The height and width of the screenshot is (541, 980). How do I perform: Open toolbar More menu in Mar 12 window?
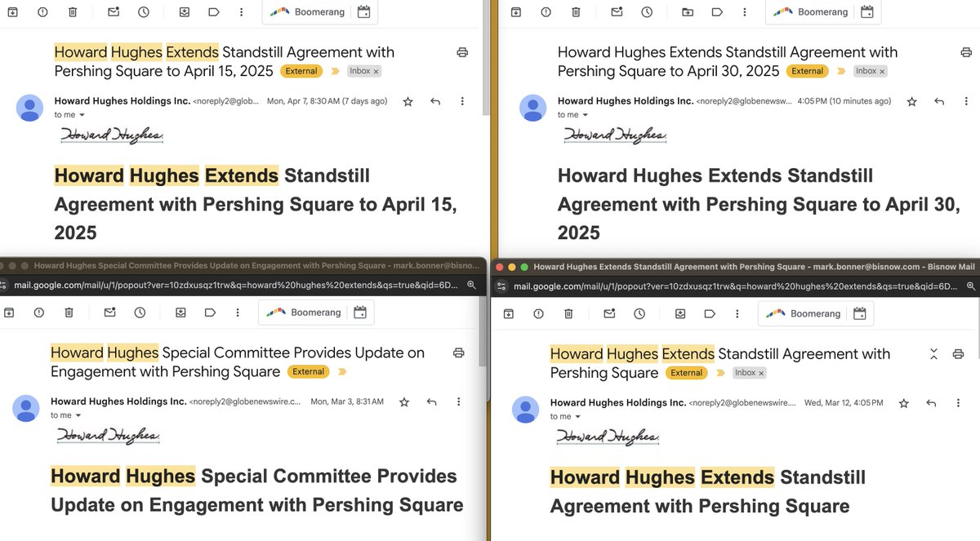click(736, 313)
